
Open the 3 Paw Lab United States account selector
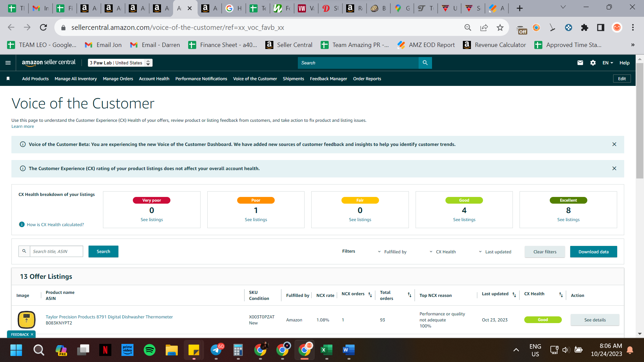click(120, 63)
